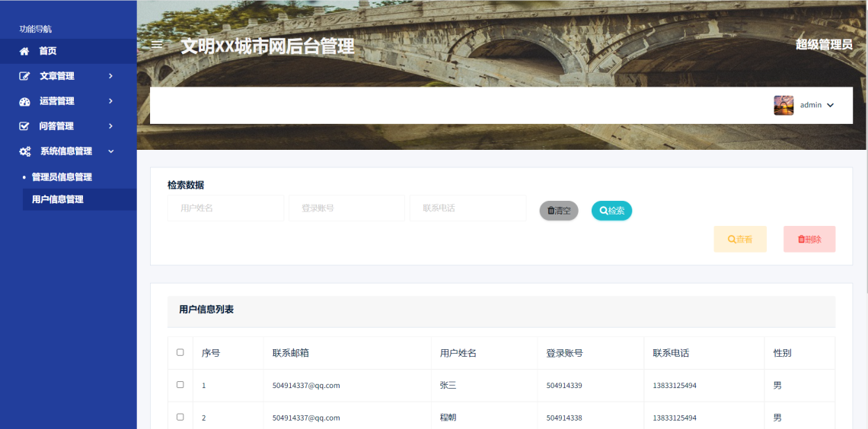Click the 用户姓名 column header

(x=458, y=353)
